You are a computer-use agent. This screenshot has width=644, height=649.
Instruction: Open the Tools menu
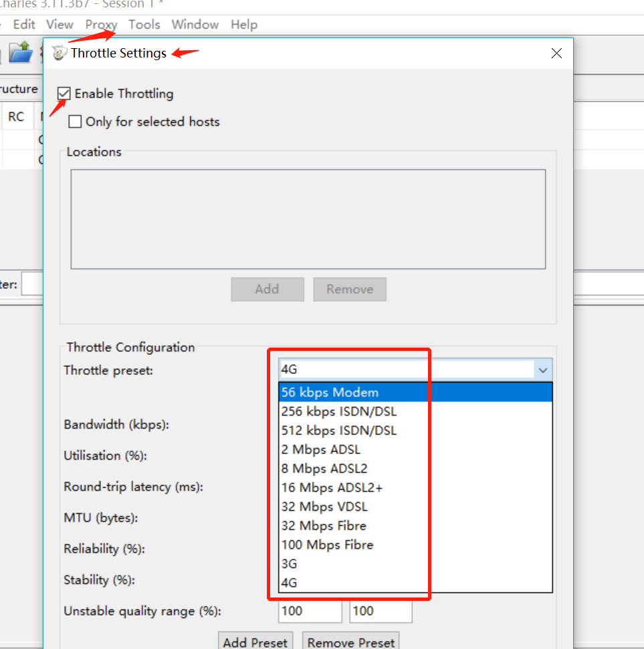pyautogui.click(x=144, y=25)
